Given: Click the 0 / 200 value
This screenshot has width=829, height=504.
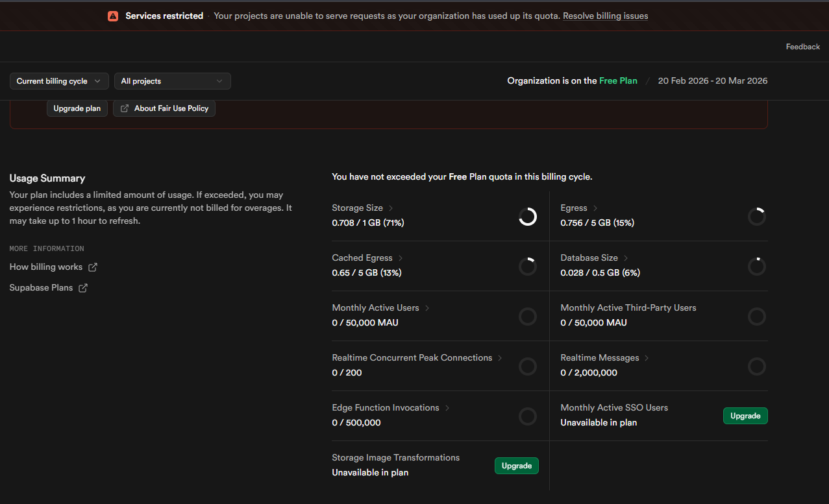Looking at the screenshot, I should [x=347, y=373].
